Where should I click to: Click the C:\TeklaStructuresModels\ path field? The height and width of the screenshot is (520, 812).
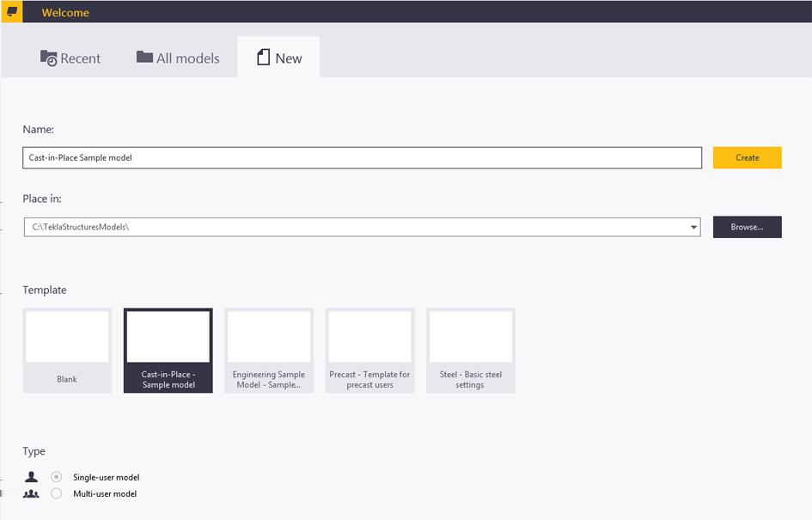pyautogui.click(x=362, y=227)
